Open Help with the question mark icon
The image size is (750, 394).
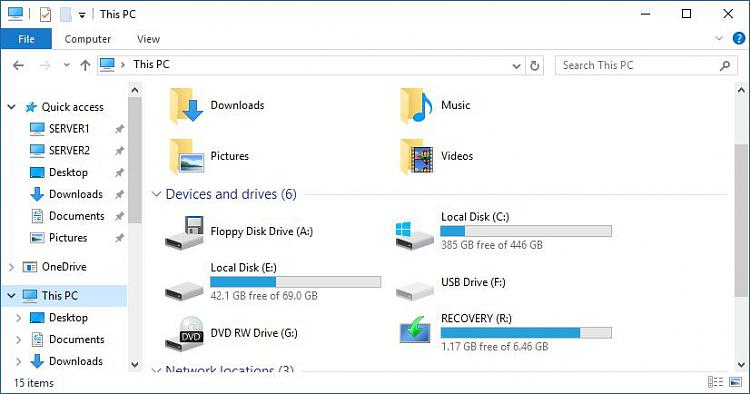click(x=739, y=38)
